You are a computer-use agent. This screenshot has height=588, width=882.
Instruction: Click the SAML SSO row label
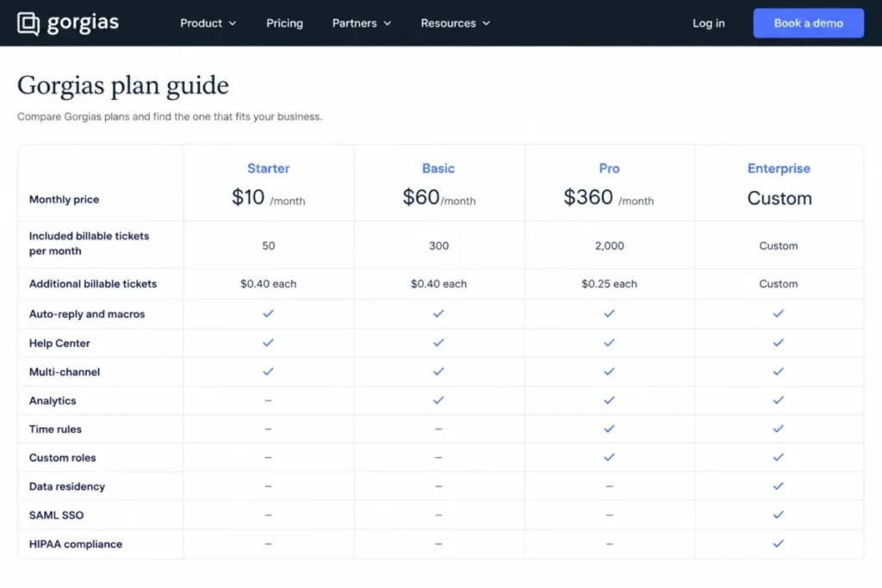56,515
